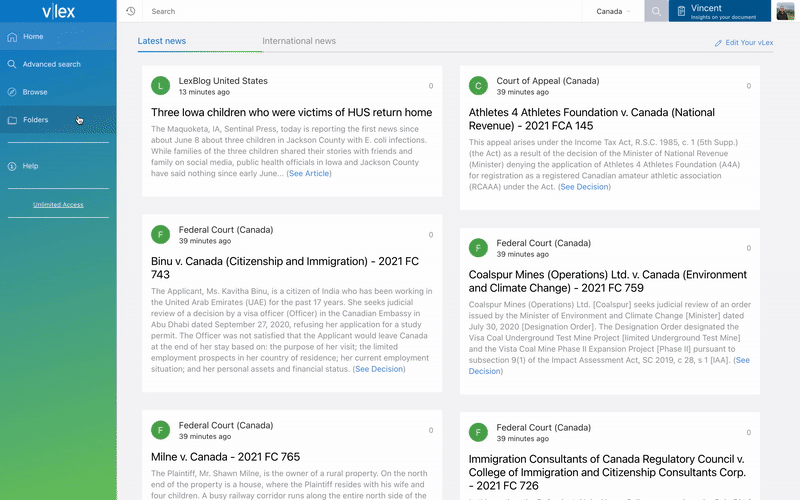800x500 pixels.
Task: Click See Article link in Iowa story
Action: click(309, 173)
